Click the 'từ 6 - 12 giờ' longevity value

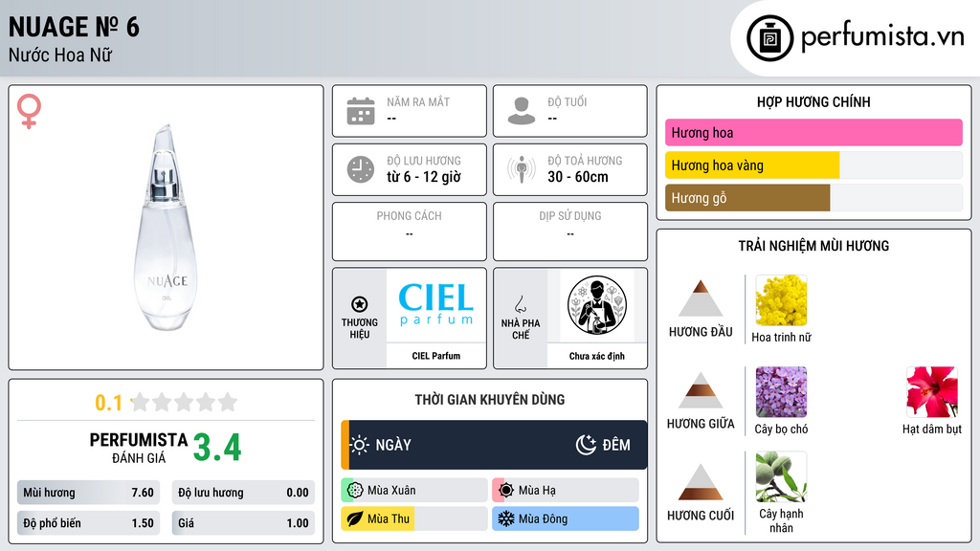click(x=424, y=177)
